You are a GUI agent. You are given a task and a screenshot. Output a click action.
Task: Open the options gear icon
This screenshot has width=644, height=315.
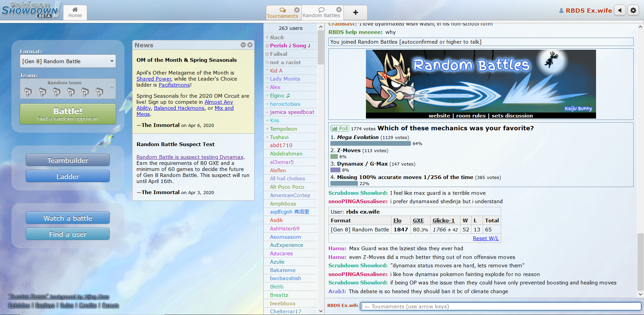[633, 10]
